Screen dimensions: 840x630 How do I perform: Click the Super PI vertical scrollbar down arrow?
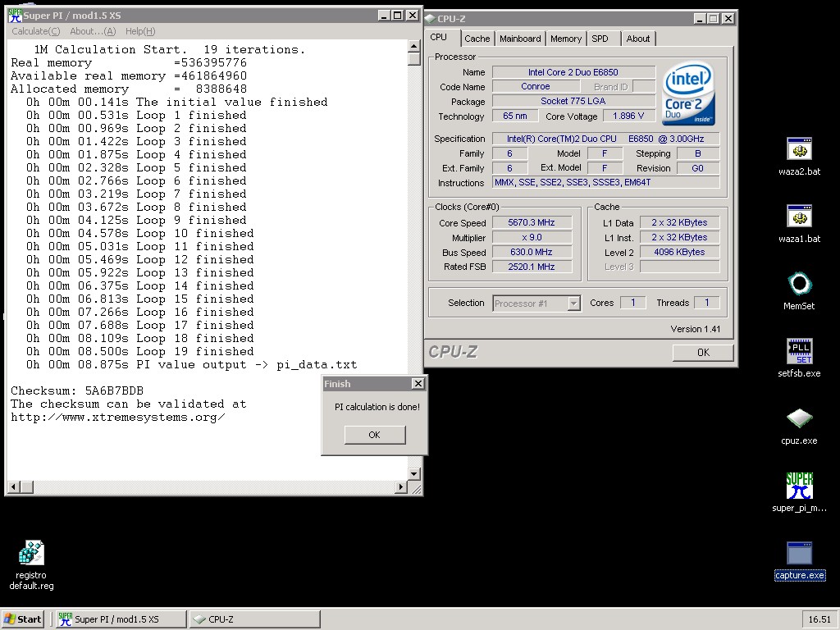click(413, 473)
